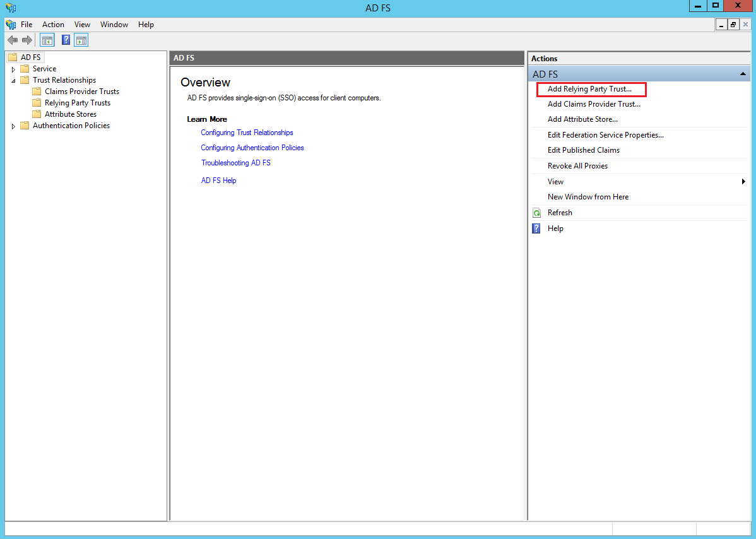Screen dimensions: 756x539
Task: Open the Action menu
Action: point(53,25)
